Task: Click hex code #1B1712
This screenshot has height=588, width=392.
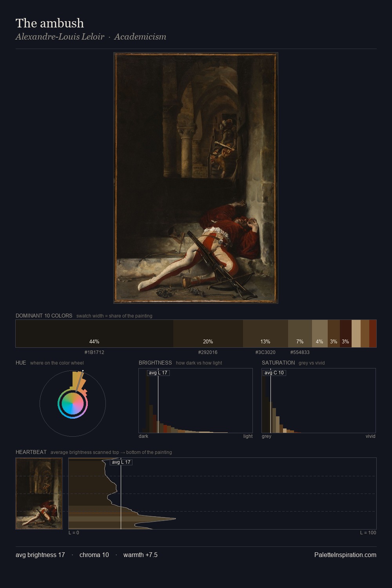Action: click(94, 352)
